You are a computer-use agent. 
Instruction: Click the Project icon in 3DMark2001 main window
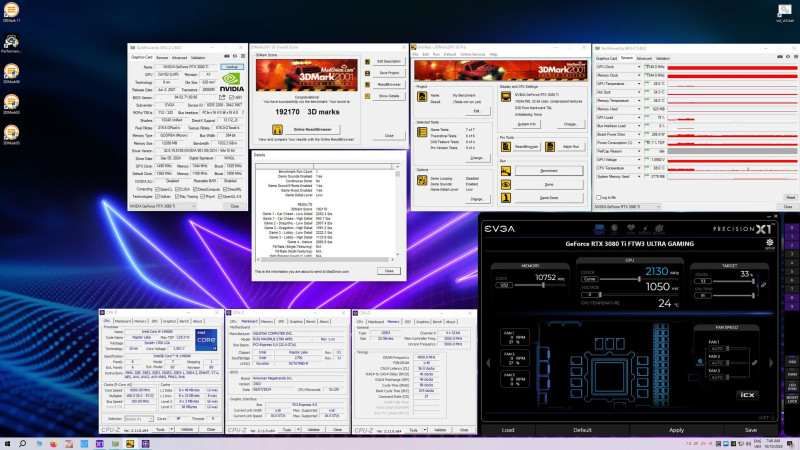(422, 97)
